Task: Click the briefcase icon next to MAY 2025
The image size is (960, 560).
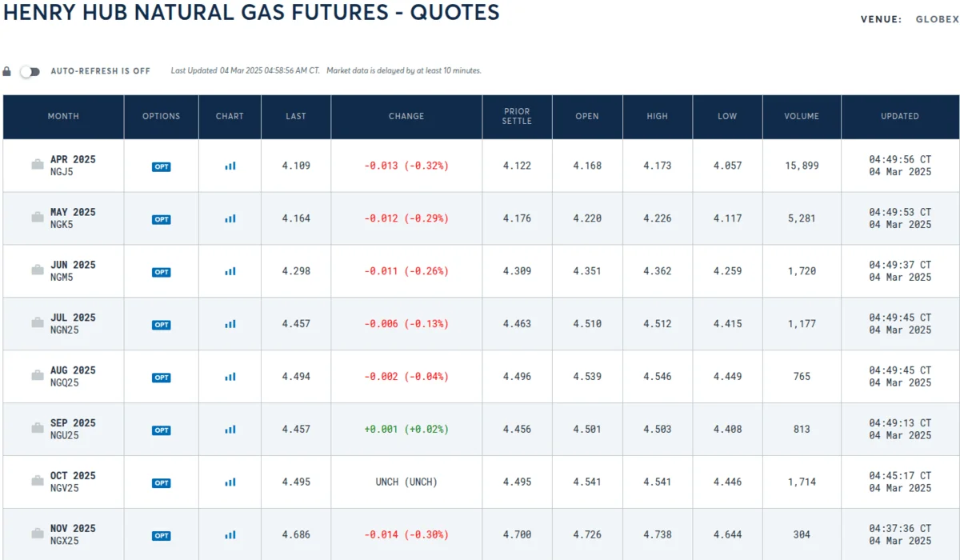Action: pyautogui.click(x=38, y=218)
